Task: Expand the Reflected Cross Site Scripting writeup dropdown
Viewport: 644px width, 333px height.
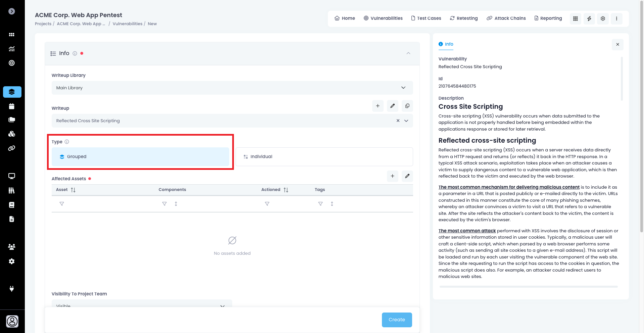Action: click(406, 121)
